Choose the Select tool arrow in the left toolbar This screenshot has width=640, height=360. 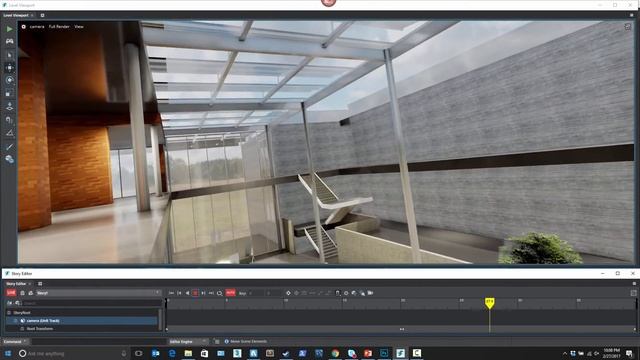[x=9, y=55]
